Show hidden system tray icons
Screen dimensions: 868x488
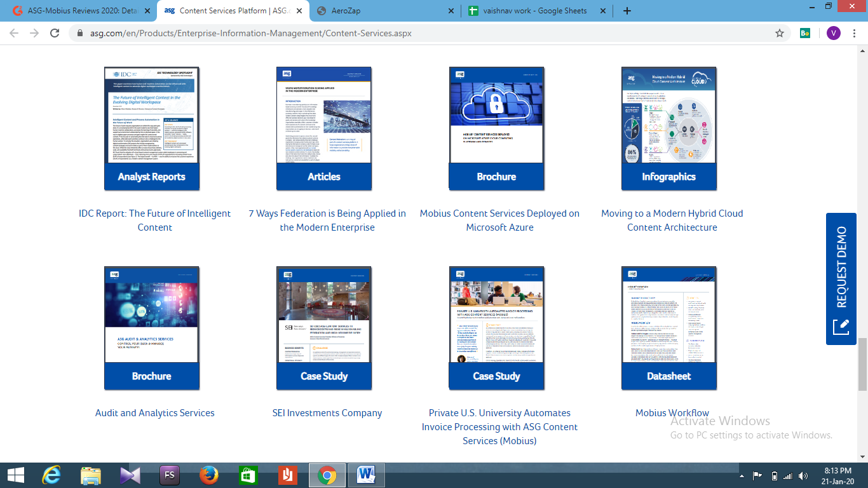tap(742, 476)
